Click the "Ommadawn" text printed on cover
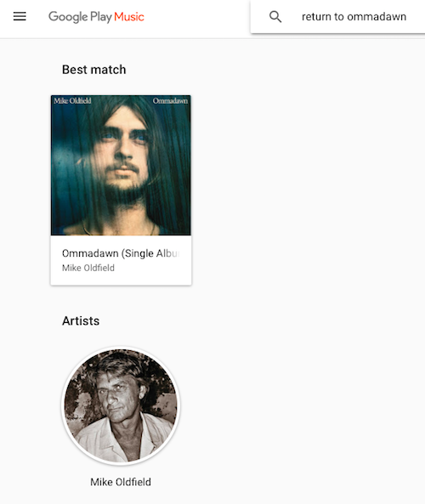425x504 pixels. pyautogui.click(x=170, y=101)
